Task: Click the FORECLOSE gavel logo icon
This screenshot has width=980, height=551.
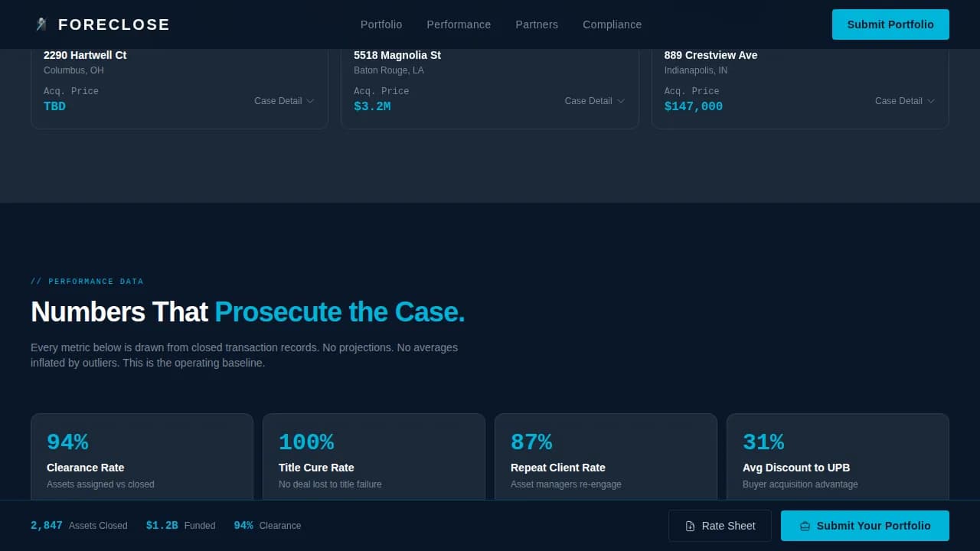Action: click(41, 24)
